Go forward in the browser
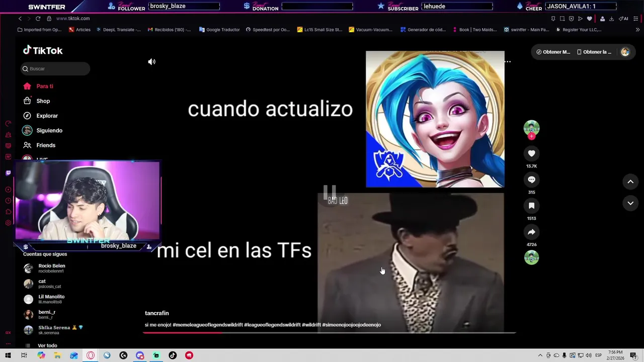The height and width of the screenshot is (362, 644). coord(29,19)
